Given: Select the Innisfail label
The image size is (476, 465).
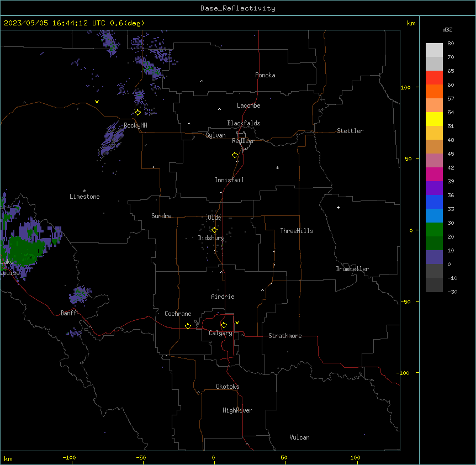Looking at the screenshot, I should (229, 180).
